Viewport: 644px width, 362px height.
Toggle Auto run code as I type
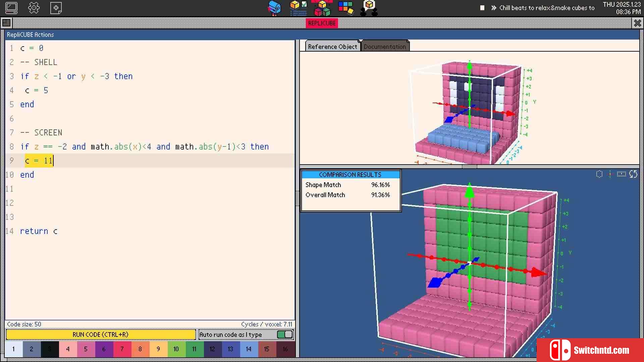[x=285, y=335]
